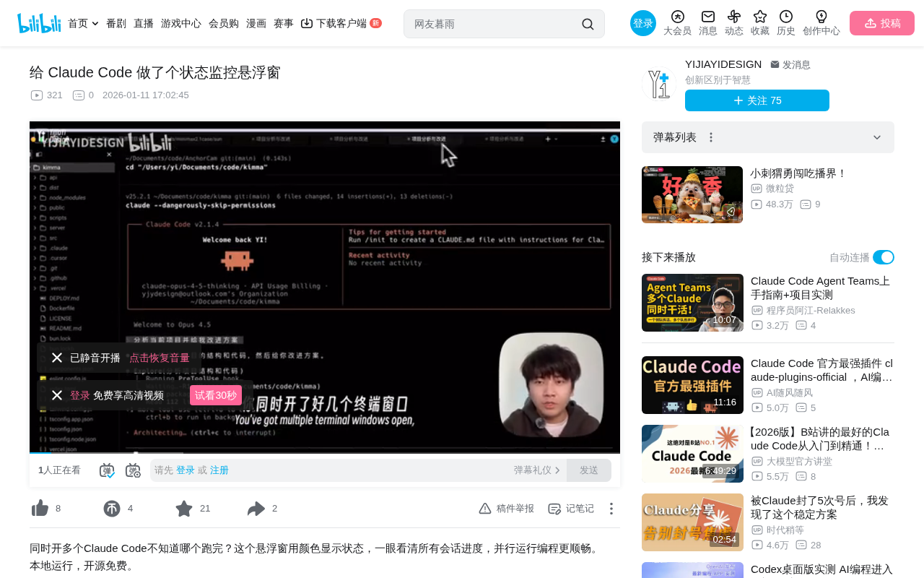The image size is (924, 578).
Task: Toggle 自动连播 autoplay switch
Action: pyautogui.click(x=884, y=257)
